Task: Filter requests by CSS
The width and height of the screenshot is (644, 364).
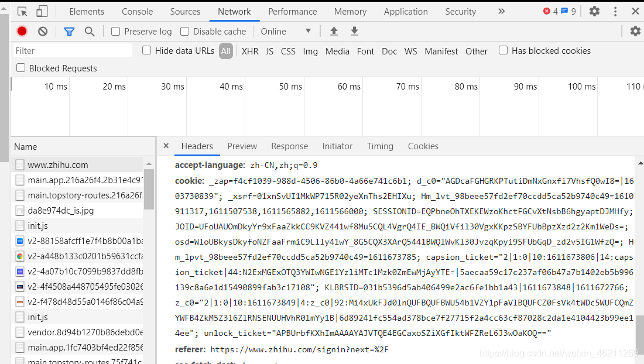Action: pyautogui.click(x=288, y=51)
